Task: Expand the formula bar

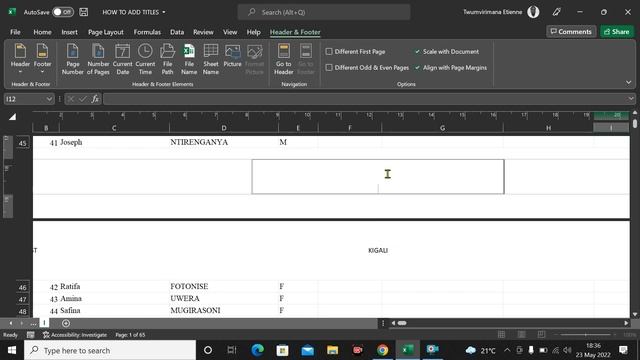Action: (631, 99)
